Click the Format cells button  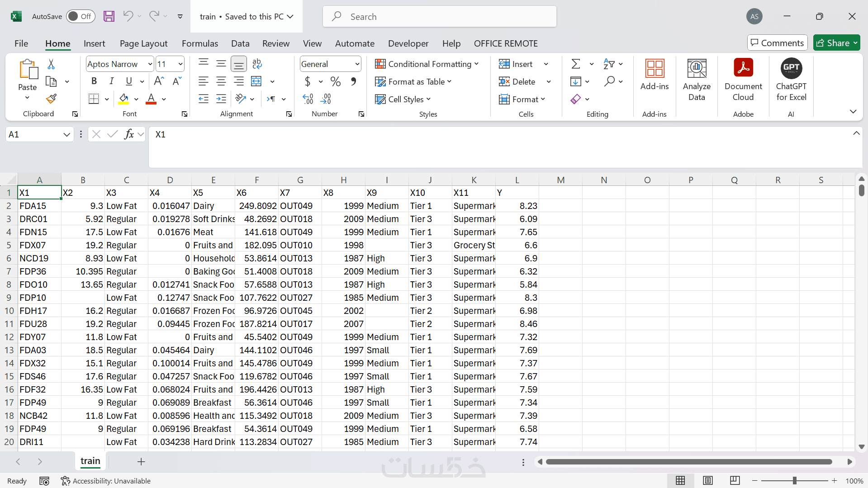point(522,99)
